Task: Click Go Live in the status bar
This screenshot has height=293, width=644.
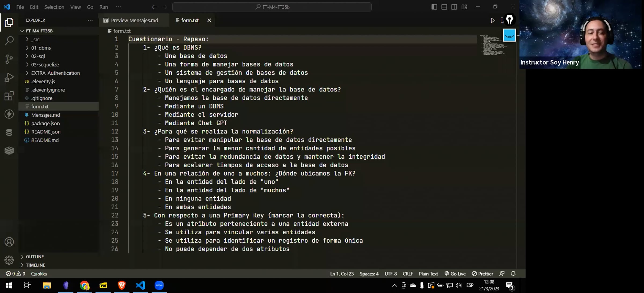Action: tap(455, 274)
